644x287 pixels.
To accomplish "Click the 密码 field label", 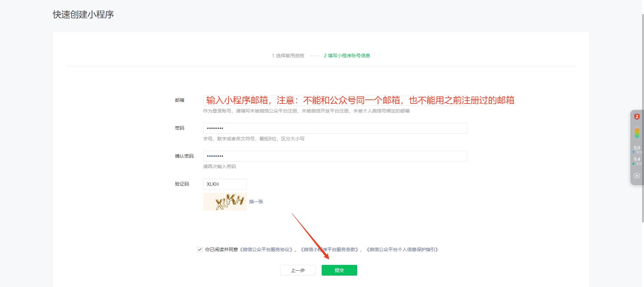I will point(179,128).
